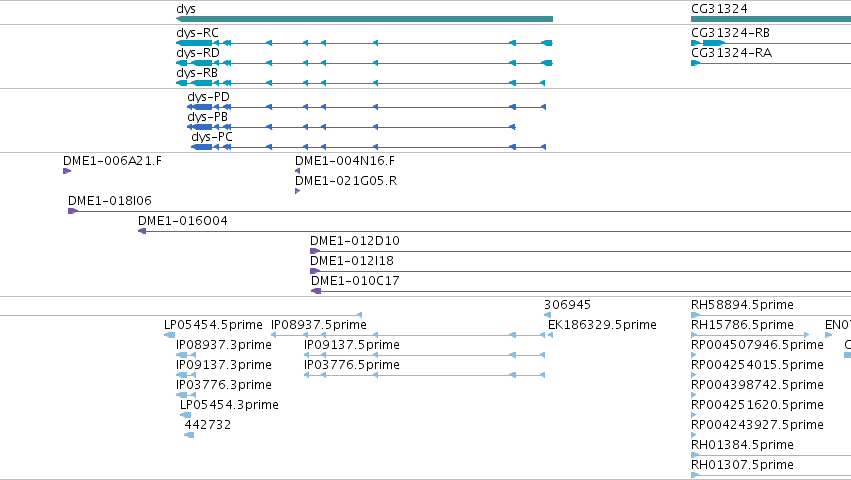The height and width of the screenshot is (480, 851).
Task: Select the LP05454.5prime EST label
Action: [213, 325]
